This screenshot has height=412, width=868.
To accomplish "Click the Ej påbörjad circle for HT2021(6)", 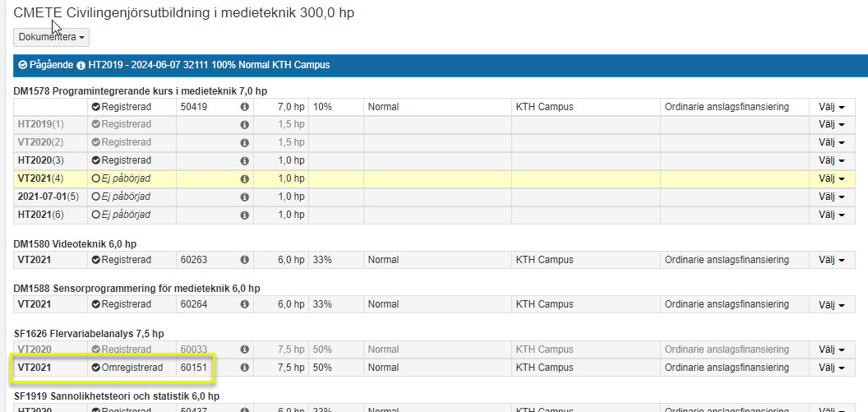I will [96, 215].
